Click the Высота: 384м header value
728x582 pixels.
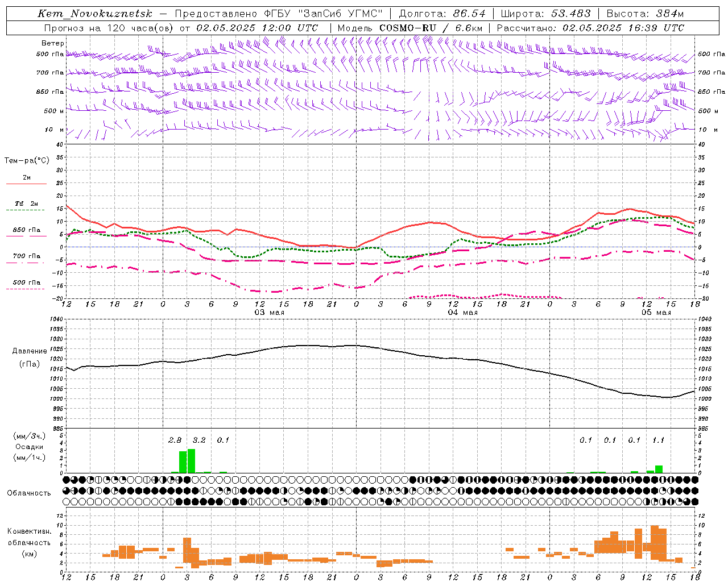[645, 14]
